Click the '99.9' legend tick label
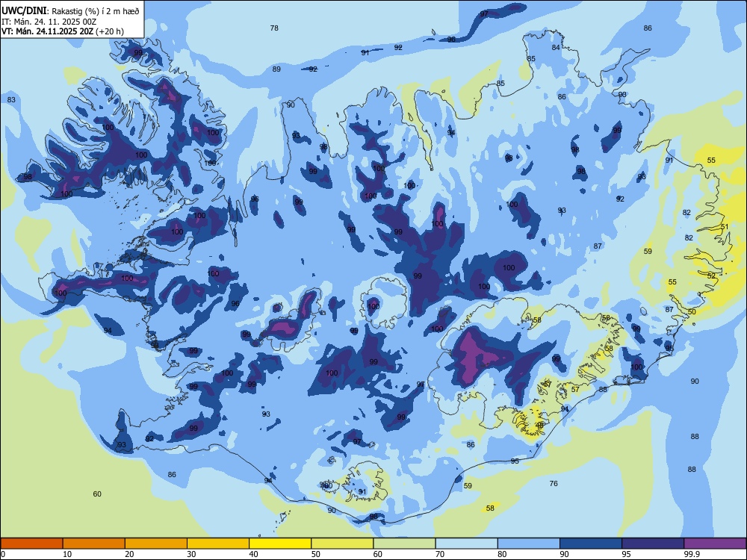 coord(691,554)
